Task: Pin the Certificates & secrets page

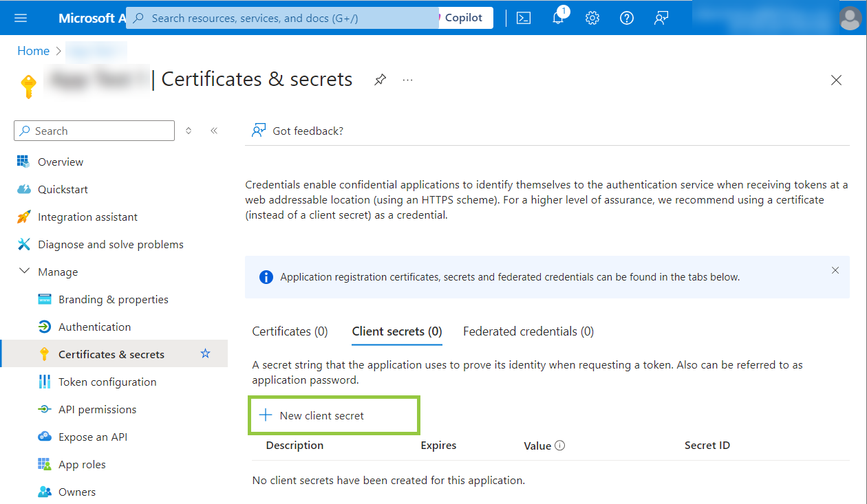Action: pyautogui.click(x=380, y=80)
